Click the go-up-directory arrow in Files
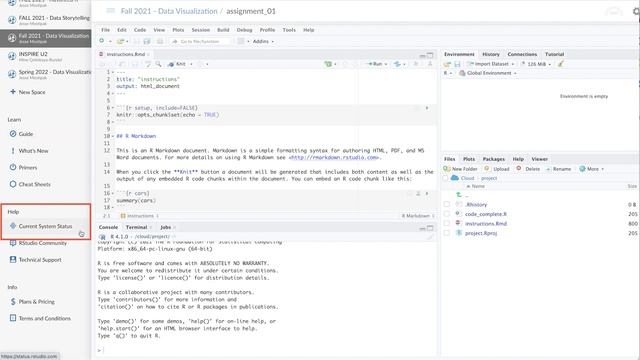Image resolution: width=640 pixels, height=360 pixels. (459, 195)
